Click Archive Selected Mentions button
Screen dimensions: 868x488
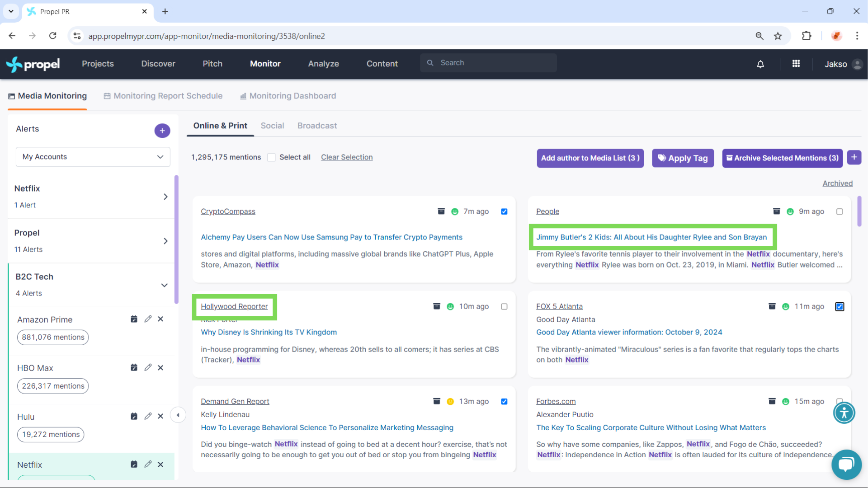782,158
